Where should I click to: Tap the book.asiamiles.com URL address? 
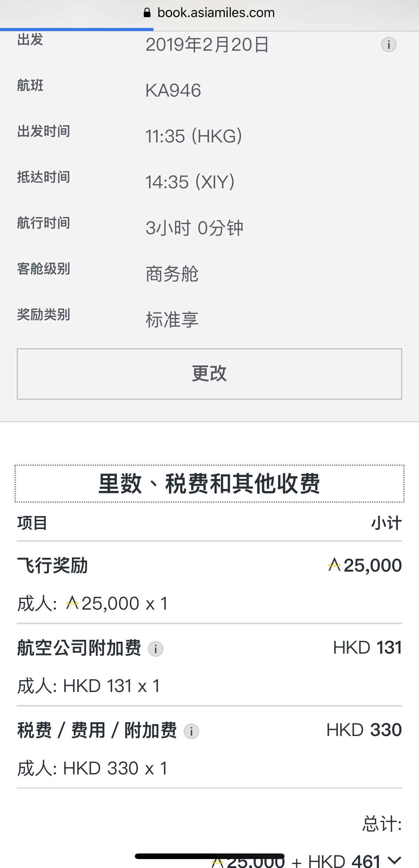tap(216, 13)
